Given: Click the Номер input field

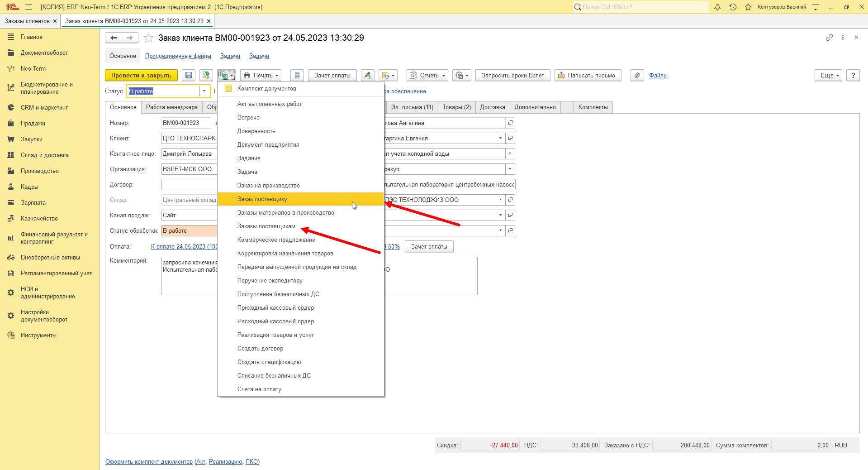Looking at the screenshot, I should (186, 123).
